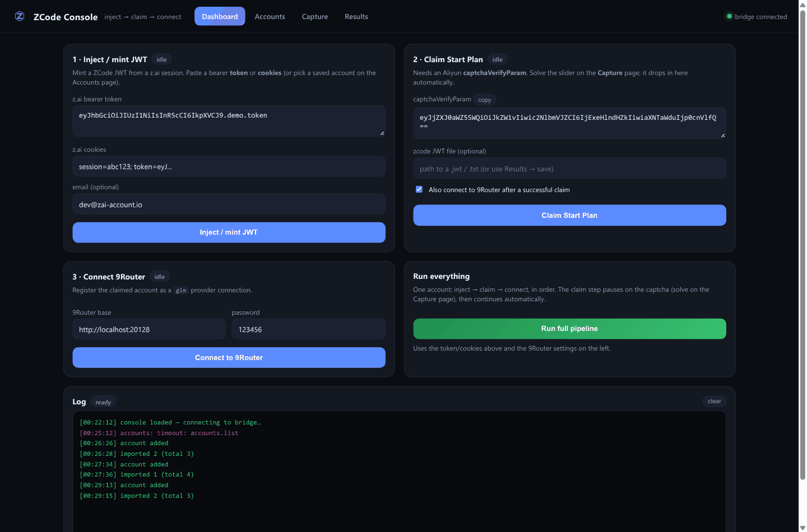This screenshot has height=532, width=807.
Task: Click log line 'accounts: timeout: accounts.list'
Action: point(159,433)
